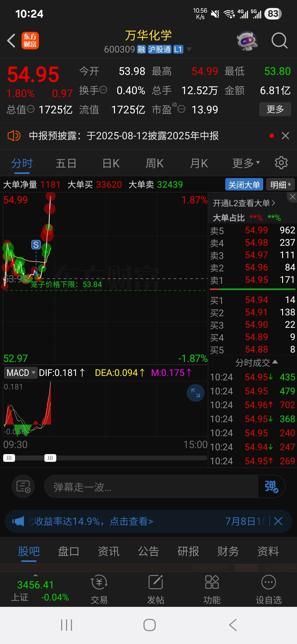Select the left timeline range handle
Image resolution: width=297 pixels, height=644 pixels.
9,458
